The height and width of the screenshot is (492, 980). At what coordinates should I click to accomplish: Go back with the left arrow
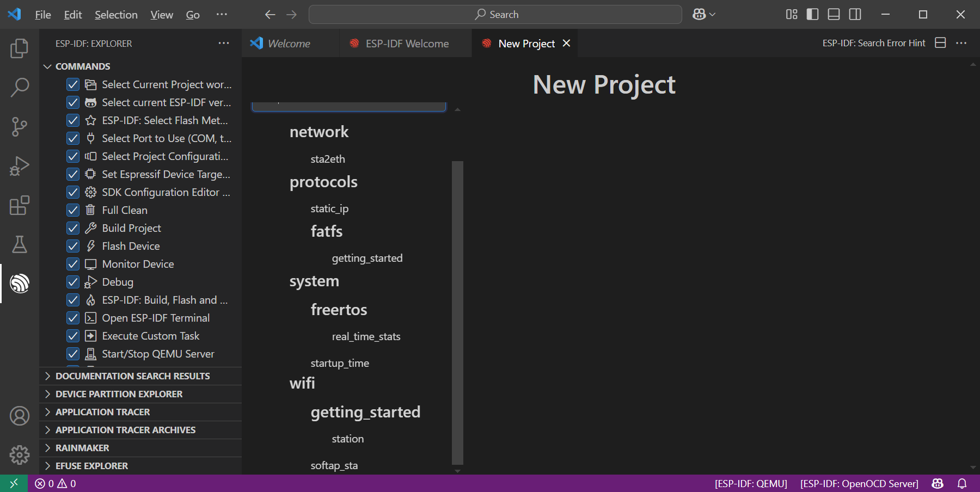point(270,15)
